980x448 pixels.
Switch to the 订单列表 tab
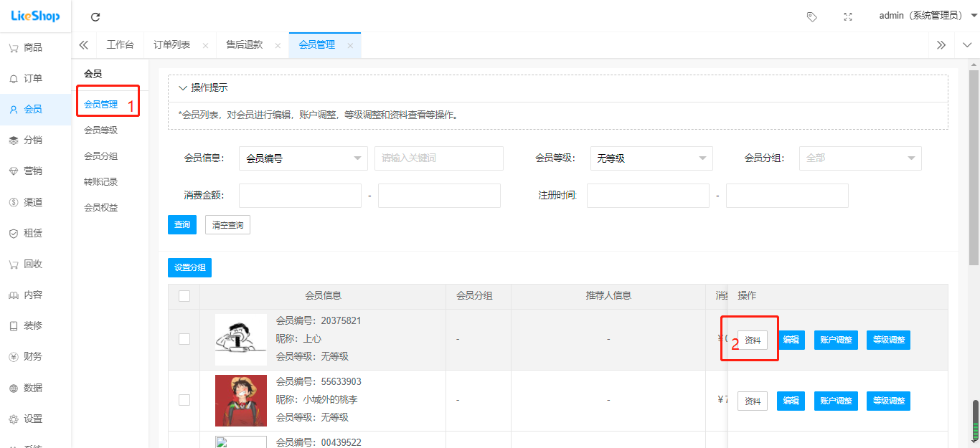pos(172,45)
